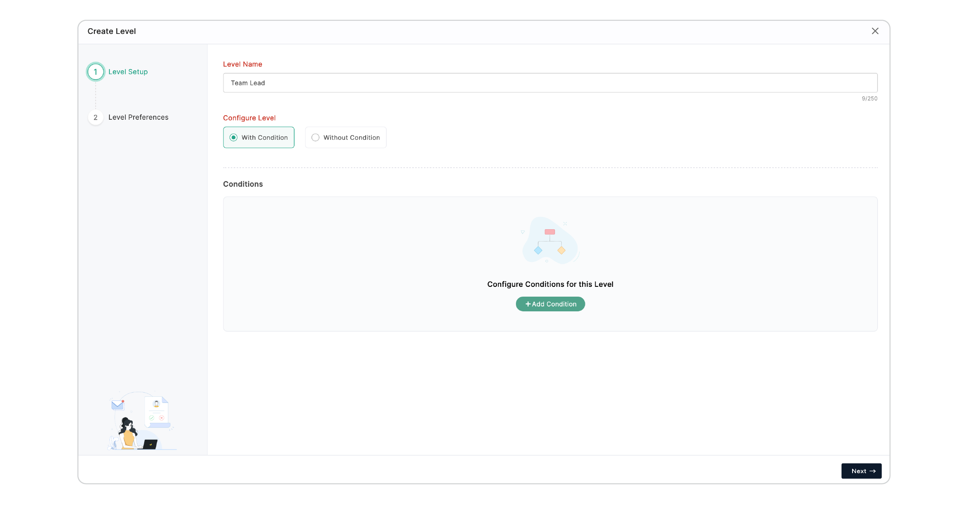Click the Next button
980x523 pixels.
coord(861,471)
